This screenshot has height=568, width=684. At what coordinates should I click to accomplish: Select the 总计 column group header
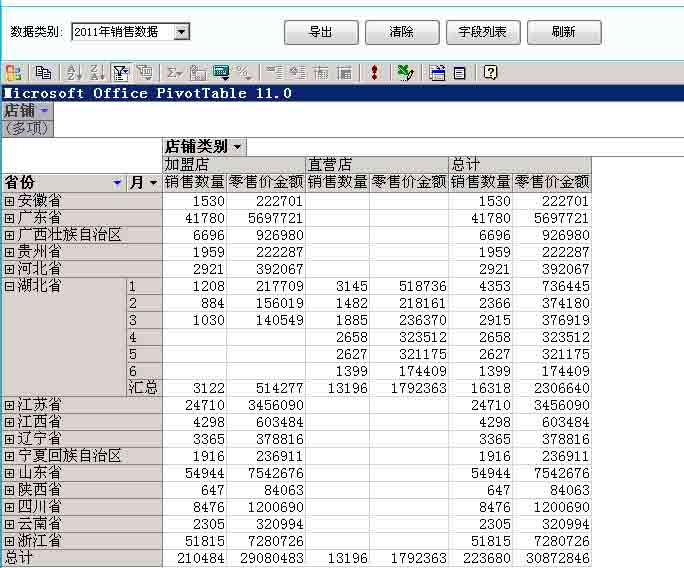(x=520, y=164)
